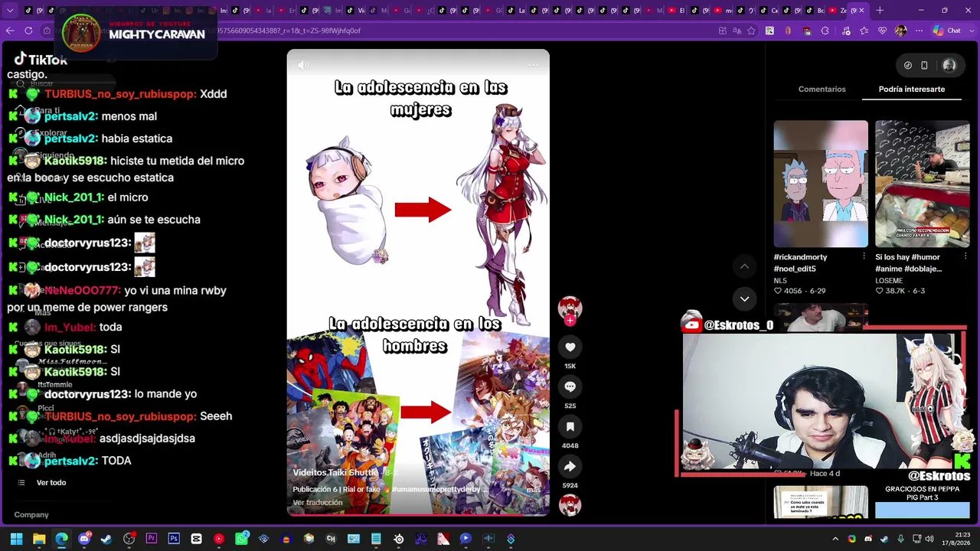The width and height of the screenshot is (980, 551).
Task: Go to the next video with down chevron
Action: [x=744, y=299]
